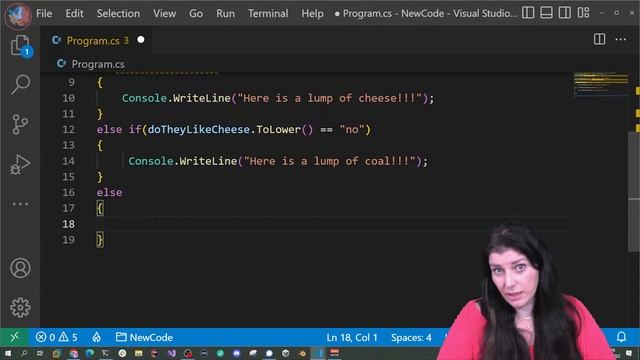Close Program.cs tab via unsaved dot
Screen dimensions: 640x360
(141, 40)
